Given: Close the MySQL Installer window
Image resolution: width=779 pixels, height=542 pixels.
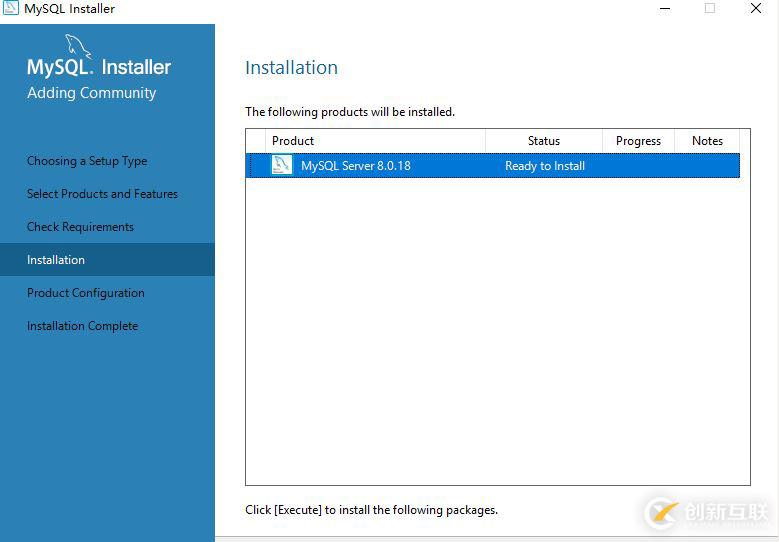Looking at the screenshot, I should (x=756, y=8).
